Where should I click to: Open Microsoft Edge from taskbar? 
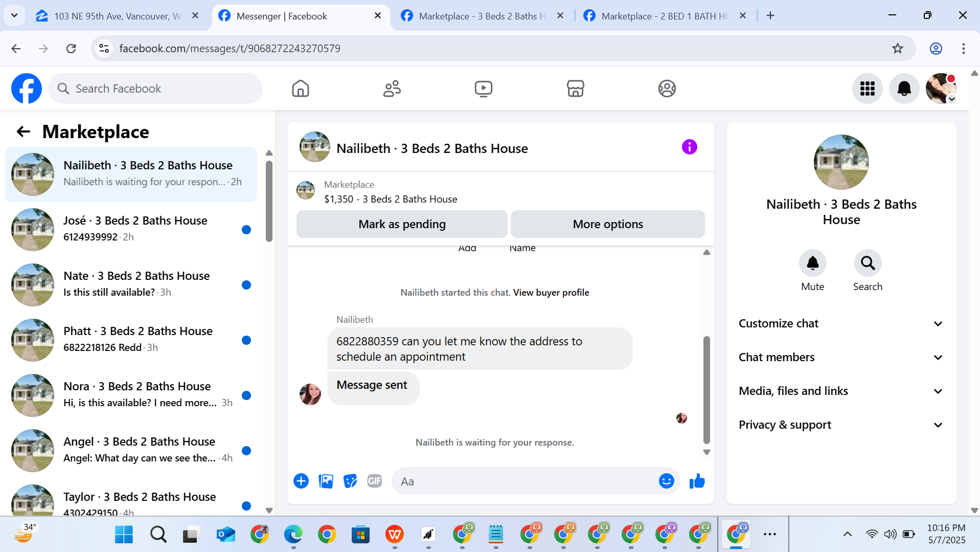[293, 535]
